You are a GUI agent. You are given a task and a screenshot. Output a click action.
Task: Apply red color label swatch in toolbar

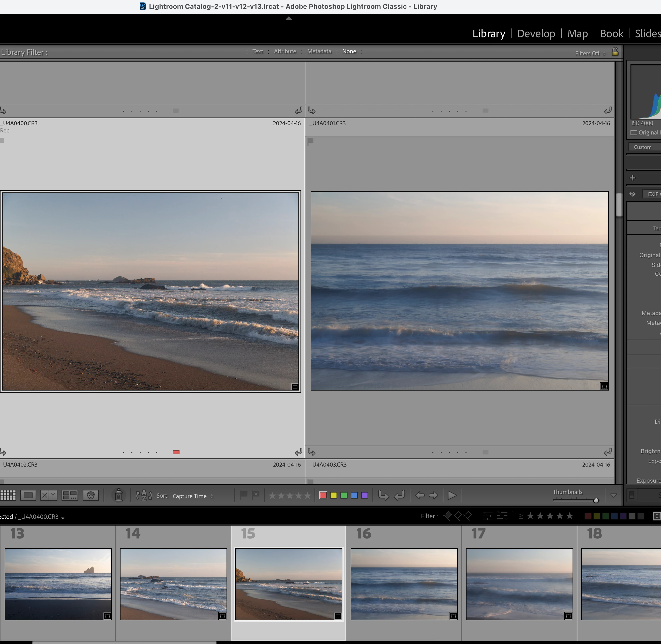click(323, 496)
